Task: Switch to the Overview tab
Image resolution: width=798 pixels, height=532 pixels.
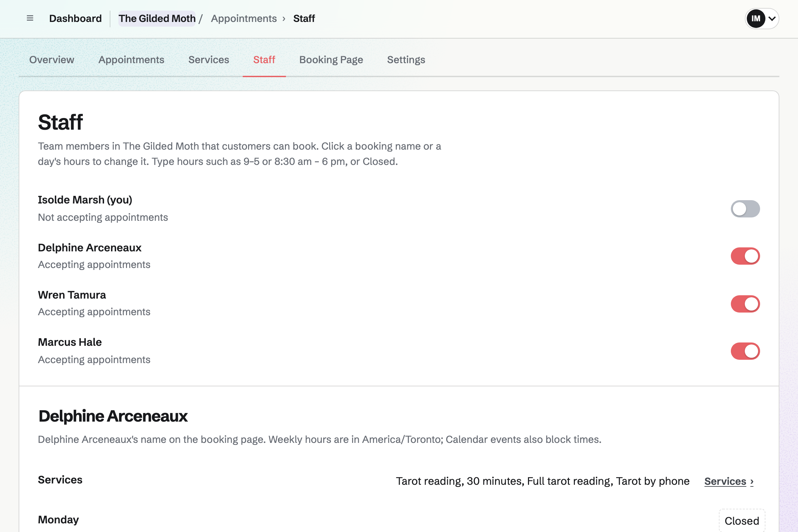Action: click(52, 60)
